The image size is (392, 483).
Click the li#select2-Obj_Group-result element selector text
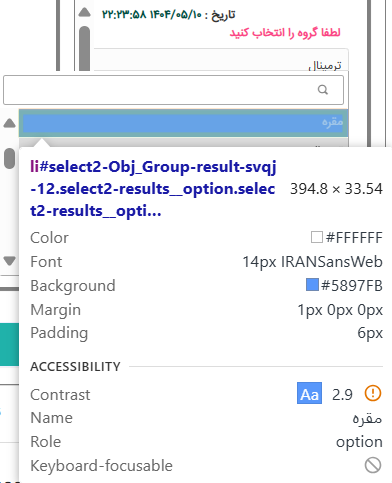[153, 189]
